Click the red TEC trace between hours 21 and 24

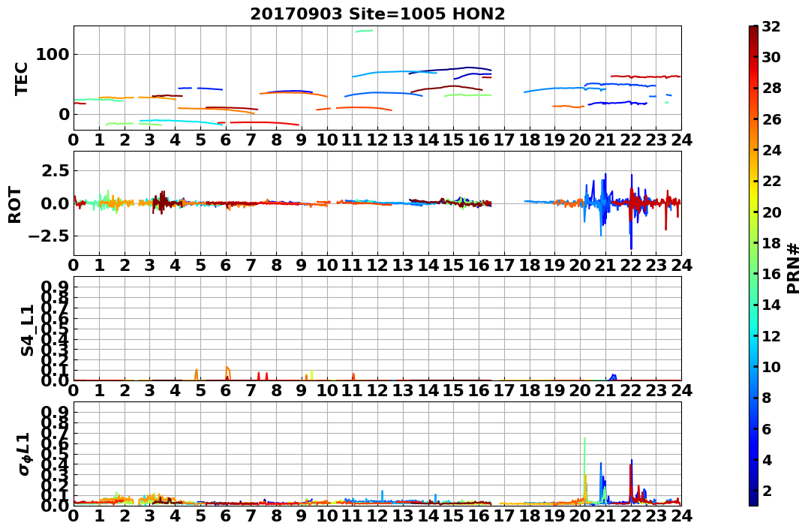tap(645, 77)
